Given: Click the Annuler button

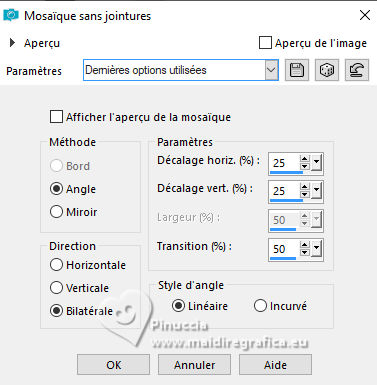Looking at the screenshot, I should click(194, 365).
